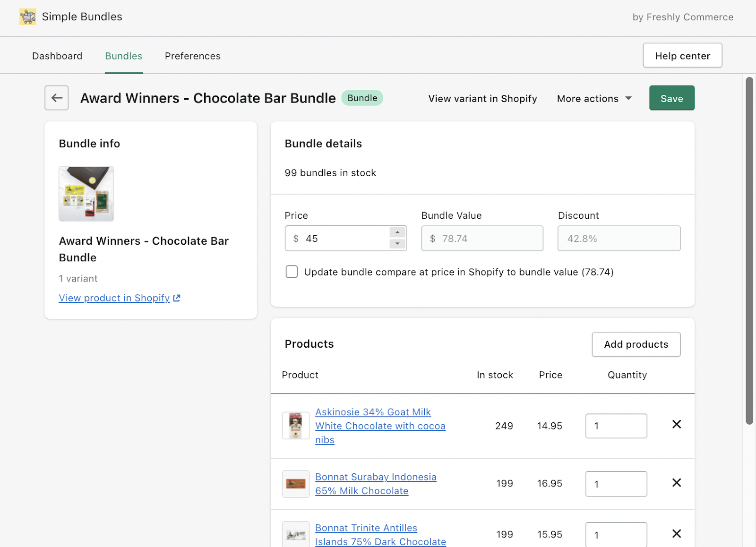The image size is (756, 547).
Task: Click the Bonnat Surabay product thumbnail
Action: click(x=296, y=484)
